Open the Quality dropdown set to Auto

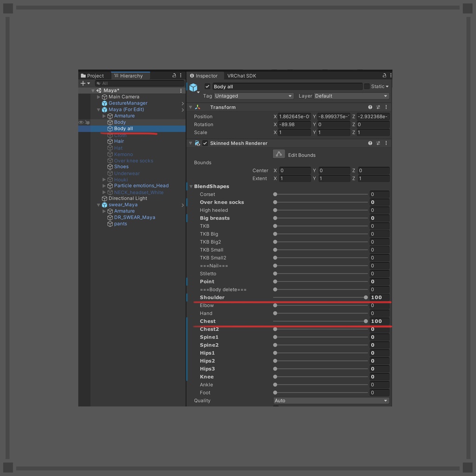click(331, 401)
